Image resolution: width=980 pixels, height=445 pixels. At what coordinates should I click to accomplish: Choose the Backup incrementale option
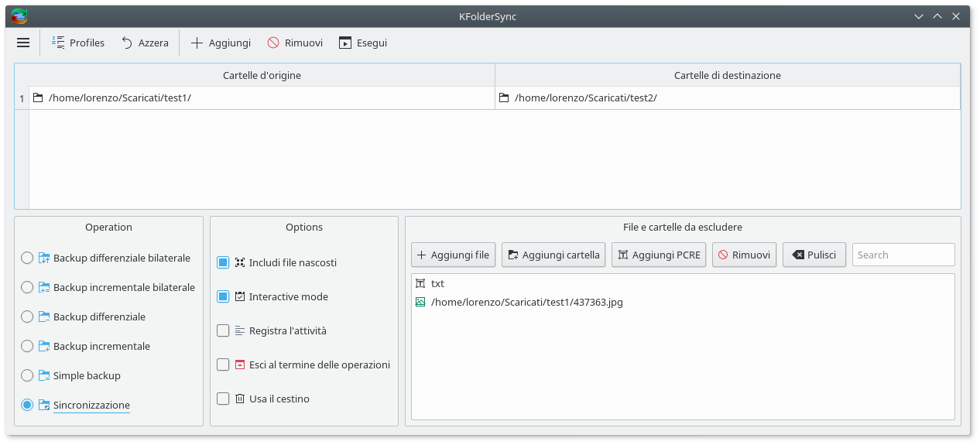pos(27,346)
